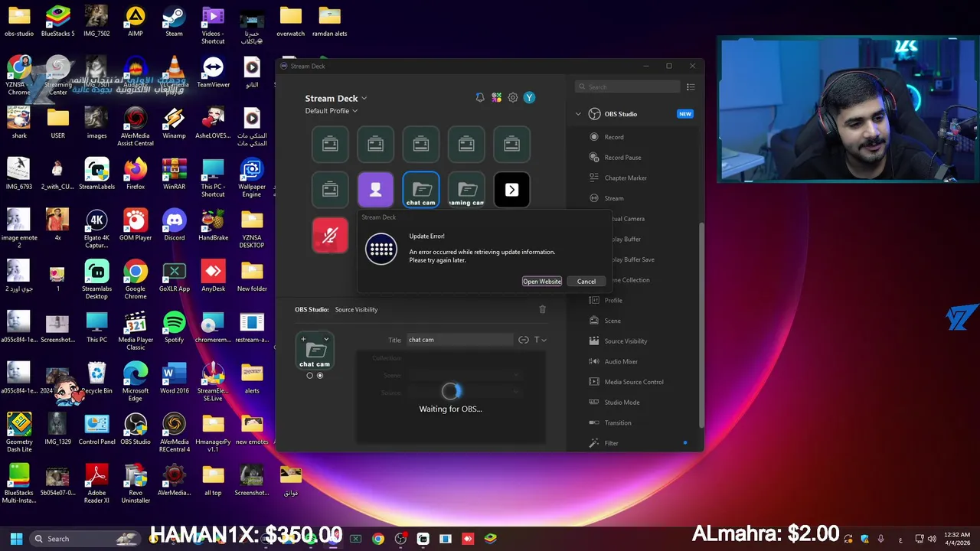Open HandBrake desktop shortcut
The image size is (980, 551).
pos(213,225)
